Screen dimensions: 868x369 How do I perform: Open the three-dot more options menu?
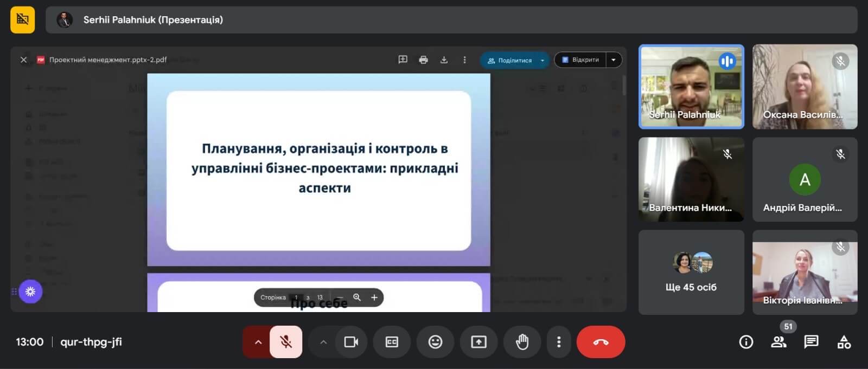tap(559, 342)
